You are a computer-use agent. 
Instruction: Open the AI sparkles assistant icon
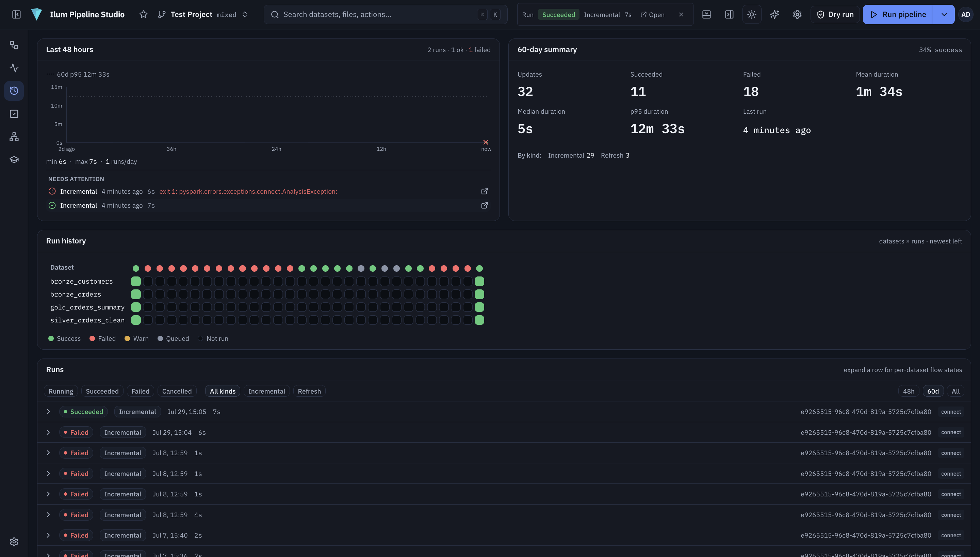click(774, 15)
